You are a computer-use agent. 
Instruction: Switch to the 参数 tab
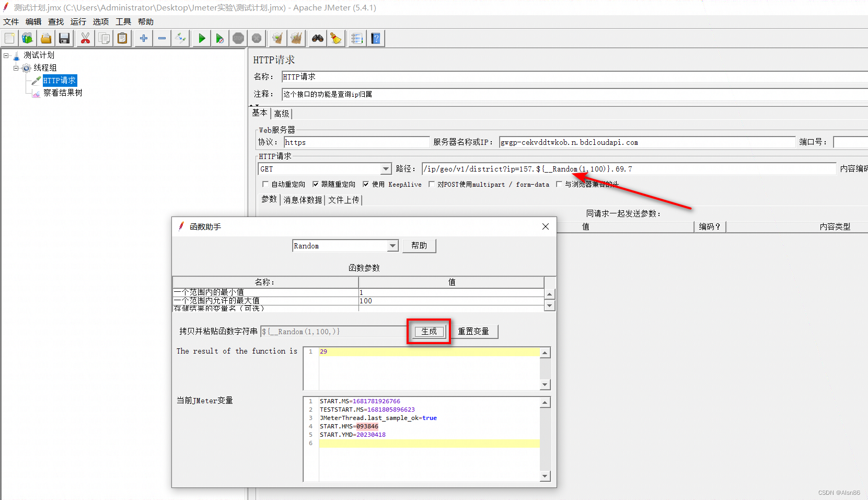tap(269, 199)
